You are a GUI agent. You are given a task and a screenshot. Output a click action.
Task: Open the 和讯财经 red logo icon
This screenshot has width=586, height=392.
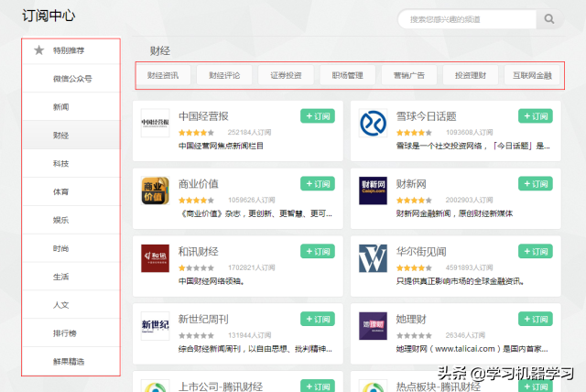(x=155, y=258)
